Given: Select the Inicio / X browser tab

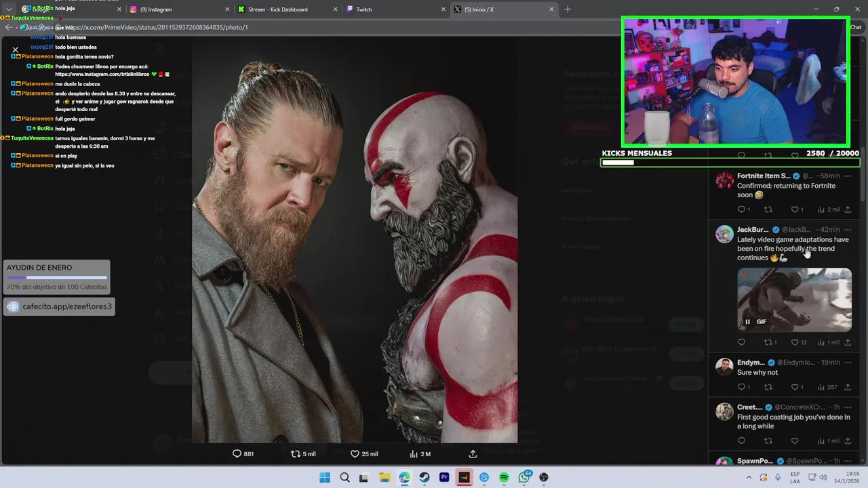Looking at the screenshot, I should point(503,9).
